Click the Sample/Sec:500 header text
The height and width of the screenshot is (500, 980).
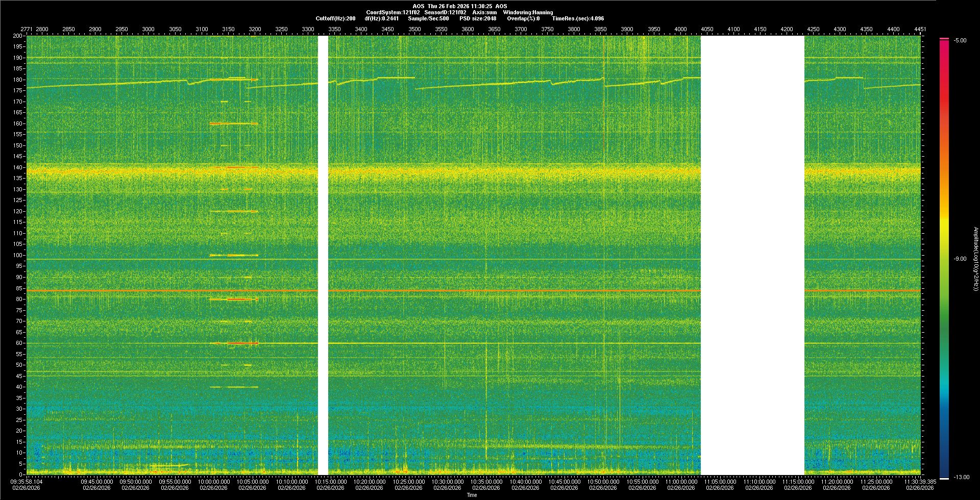pos(428,18)
